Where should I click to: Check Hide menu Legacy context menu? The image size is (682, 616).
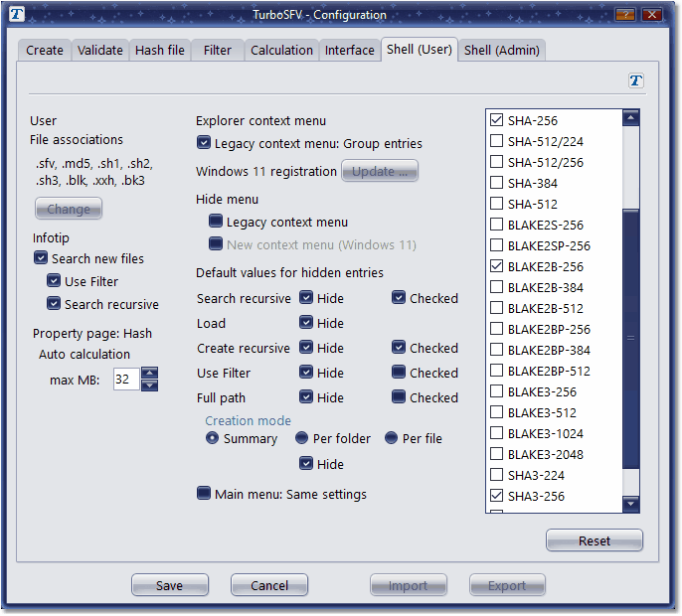216,222
